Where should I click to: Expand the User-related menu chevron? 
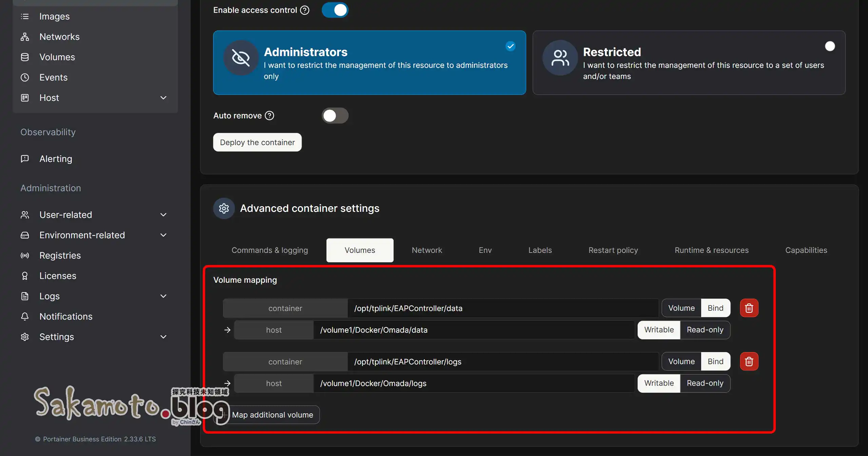pos(163,215)
